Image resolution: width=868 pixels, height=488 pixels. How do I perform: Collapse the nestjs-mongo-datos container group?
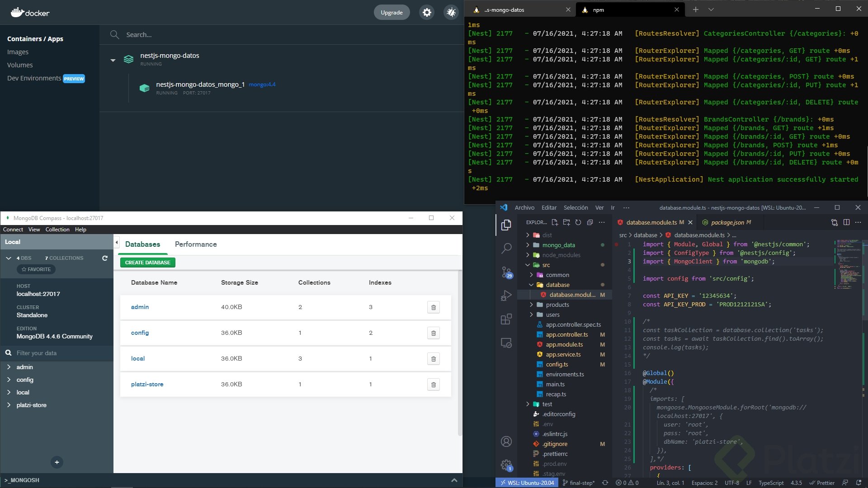point(113,60)
